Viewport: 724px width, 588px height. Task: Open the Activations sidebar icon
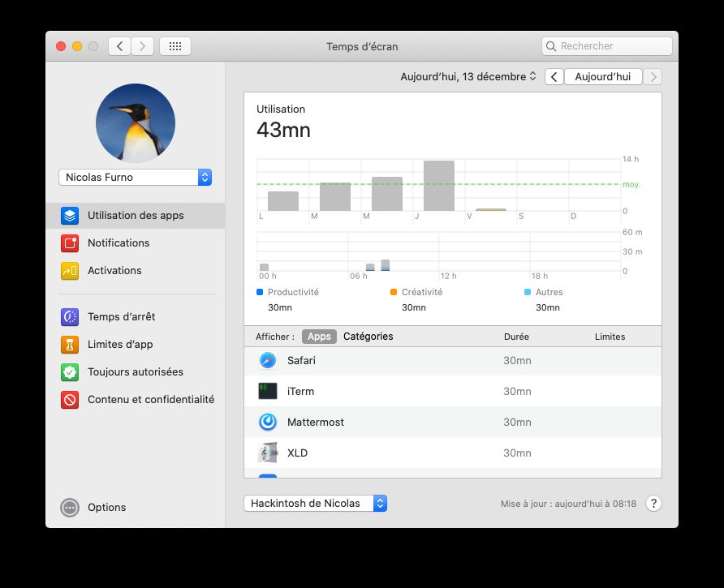70,271
